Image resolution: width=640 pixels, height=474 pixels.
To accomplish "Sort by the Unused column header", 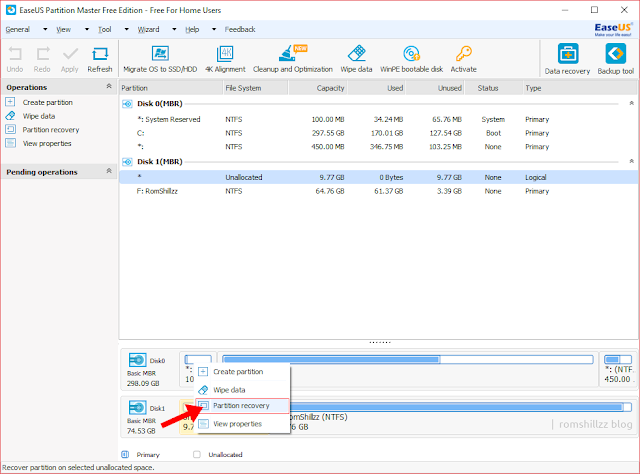I will [x=435, y=88].
